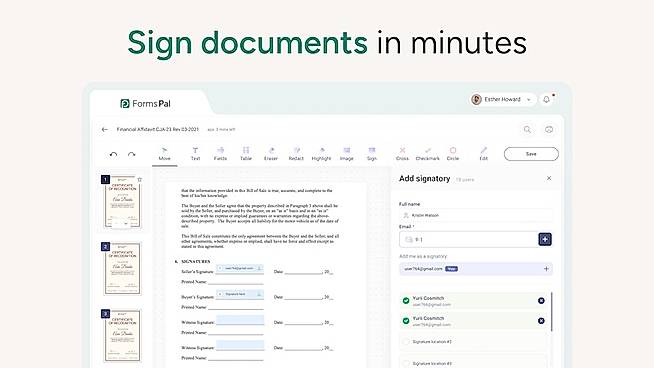
Task: Add me as signatory plus icon
Action: 546,269
